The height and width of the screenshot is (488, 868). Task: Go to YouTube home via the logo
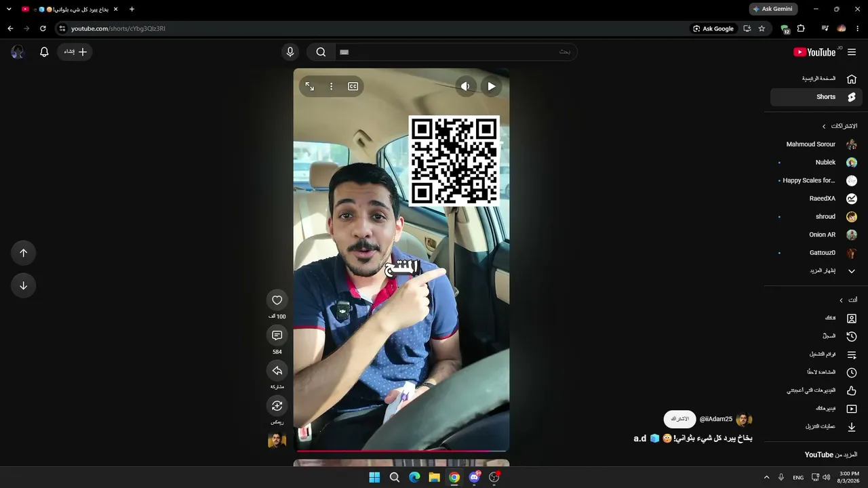814,52
